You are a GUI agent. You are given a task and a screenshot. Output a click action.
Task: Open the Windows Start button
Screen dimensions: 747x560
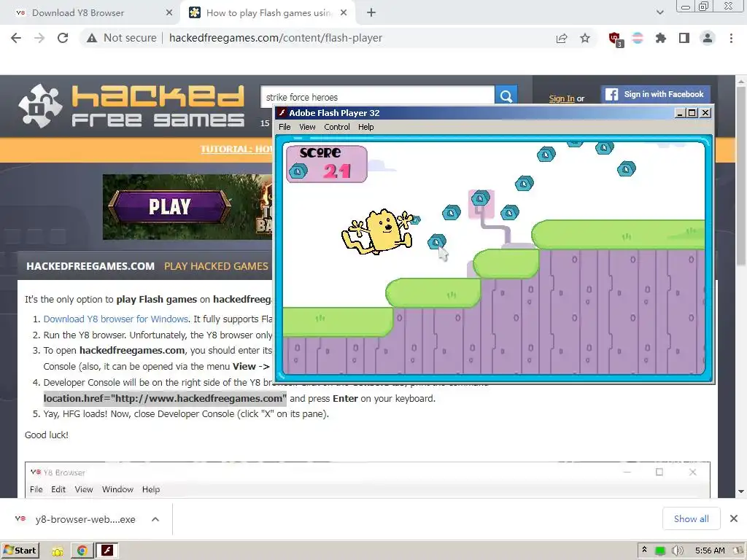20,551
